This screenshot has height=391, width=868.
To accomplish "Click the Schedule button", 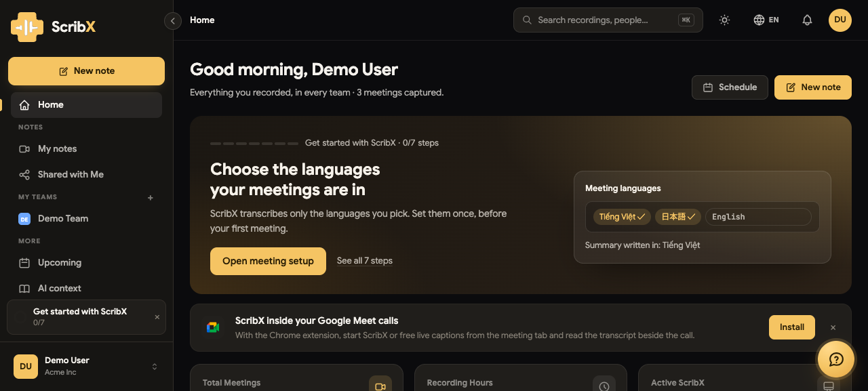I will pos(730,87).
